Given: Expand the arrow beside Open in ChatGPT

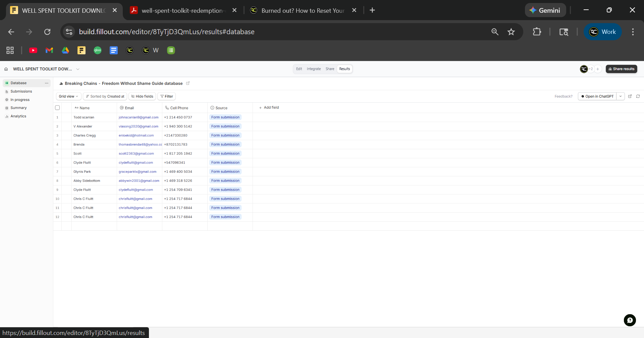Looking at the screenshot, I should pos(621,96).
